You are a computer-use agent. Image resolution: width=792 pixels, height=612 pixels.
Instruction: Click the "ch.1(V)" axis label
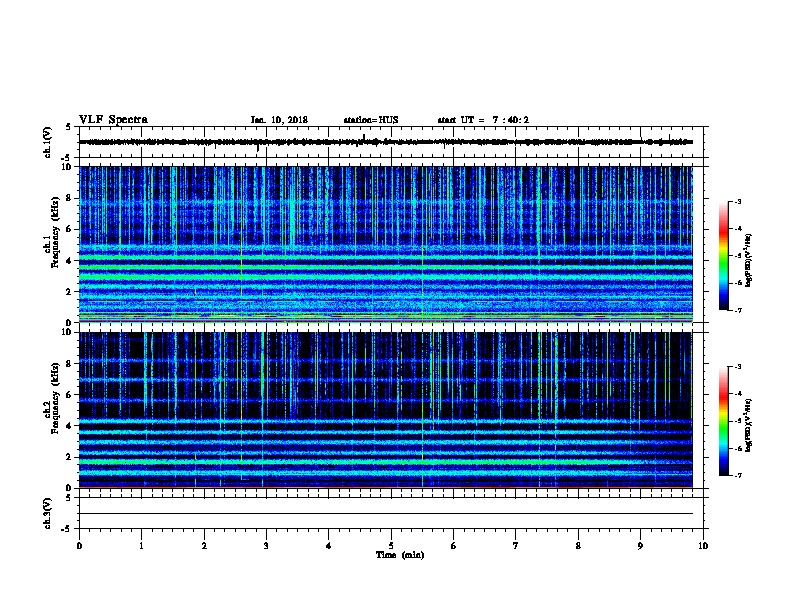48,142
